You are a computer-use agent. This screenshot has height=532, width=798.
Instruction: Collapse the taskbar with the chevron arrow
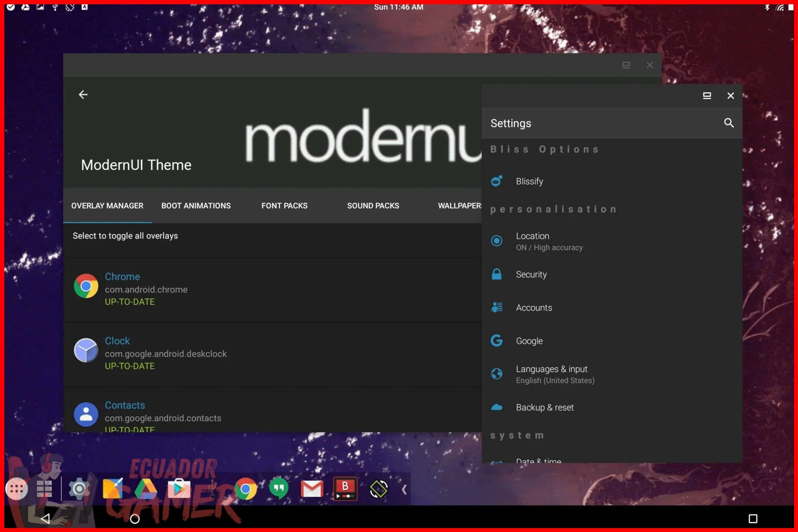(404, 489)
